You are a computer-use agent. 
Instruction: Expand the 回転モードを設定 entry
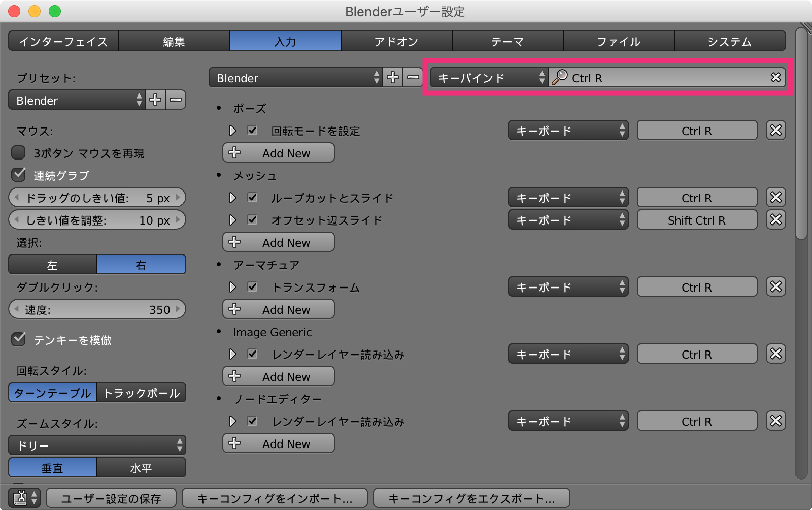232,131
